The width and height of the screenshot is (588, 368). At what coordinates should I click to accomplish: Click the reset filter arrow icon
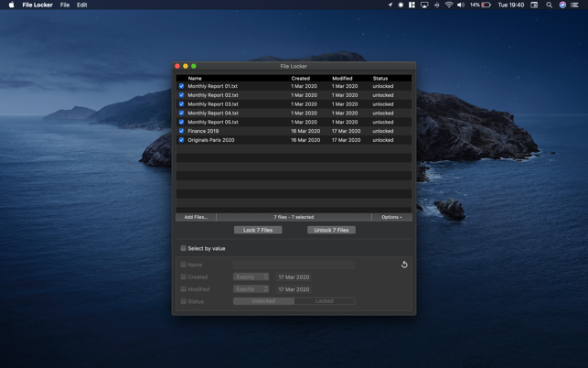tap(404, 265)
